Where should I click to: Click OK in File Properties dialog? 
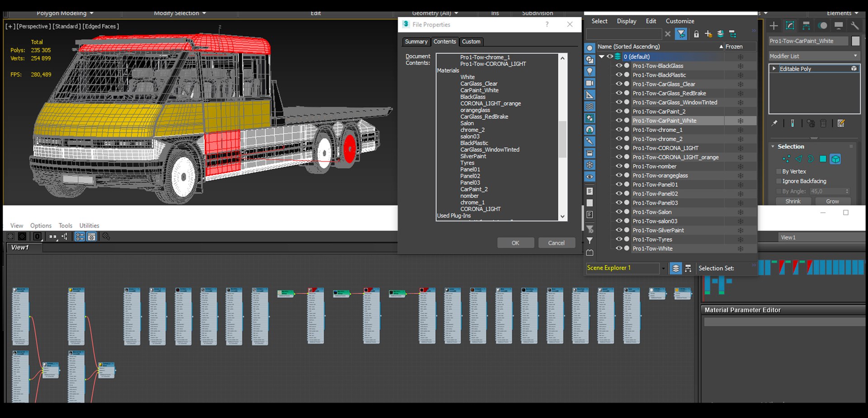click(x=515, y=243)
